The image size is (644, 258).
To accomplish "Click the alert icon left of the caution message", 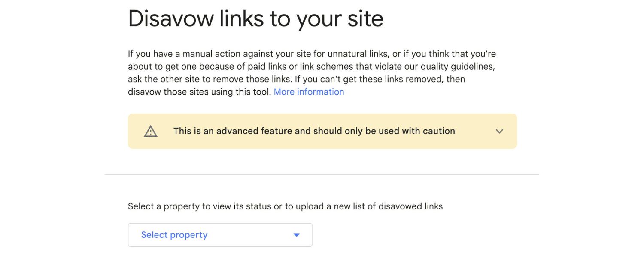I will tap(150, 131).
